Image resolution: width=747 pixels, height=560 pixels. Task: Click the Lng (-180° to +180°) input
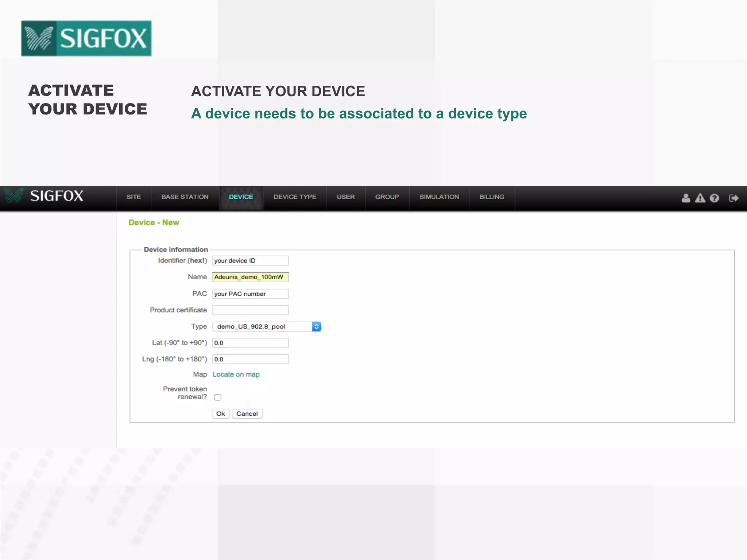pos(251,359)
